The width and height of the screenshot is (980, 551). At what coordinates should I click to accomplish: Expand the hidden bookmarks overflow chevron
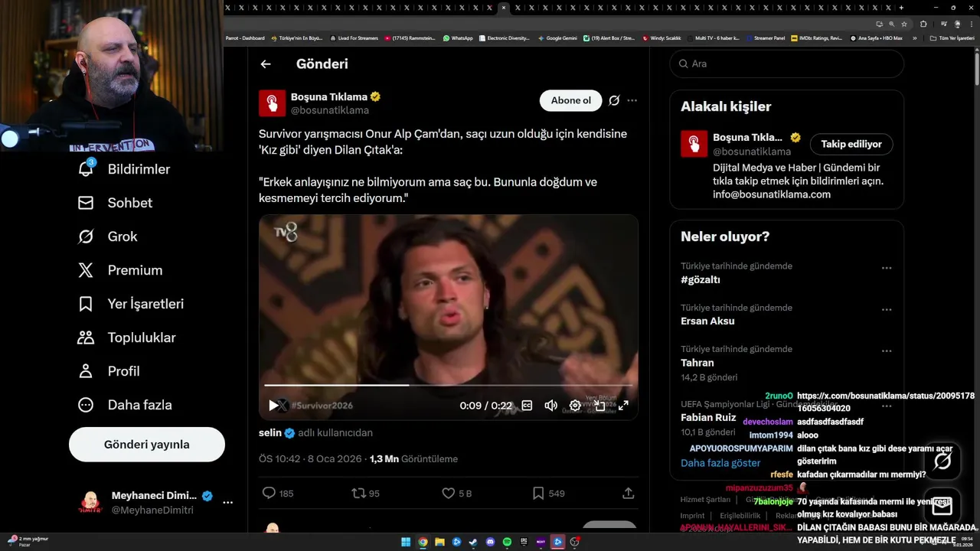point(914,37)
